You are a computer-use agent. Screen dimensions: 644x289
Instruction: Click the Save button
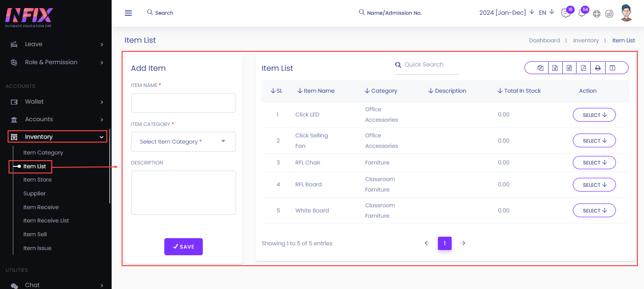tap(183, 247)
